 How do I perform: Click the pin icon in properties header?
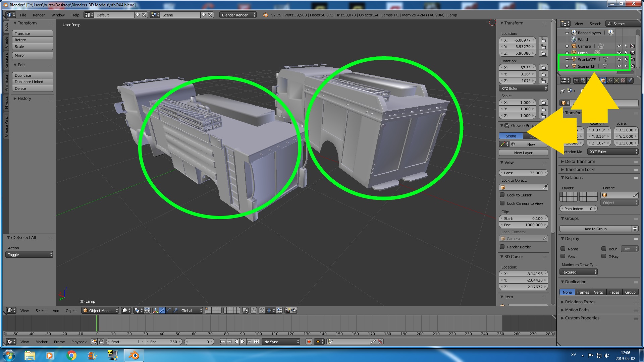pyautogui.click(x=562, y=91)
